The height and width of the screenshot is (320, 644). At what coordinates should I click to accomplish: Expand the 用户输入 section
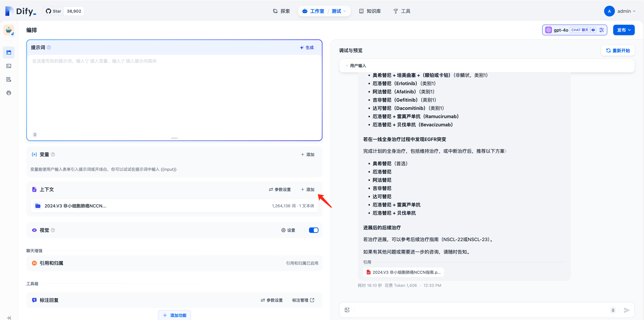tap(486, 66)
